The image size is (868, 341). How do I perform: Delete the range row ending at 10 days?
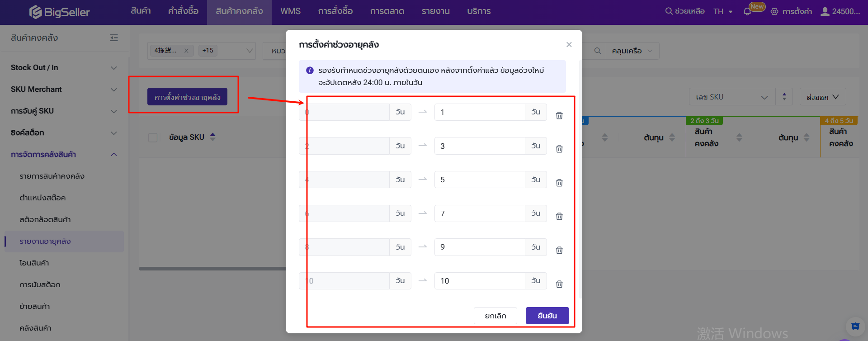tap(559, 284)
